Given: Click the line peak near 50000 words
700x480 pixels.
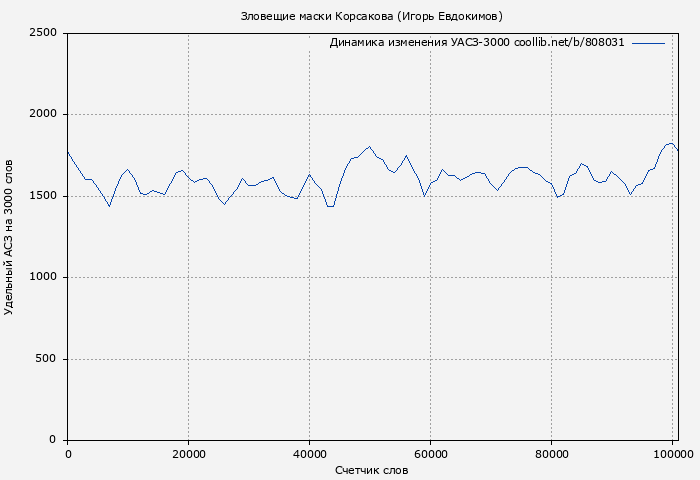Looking at the screenshot, I should click(369, 146).
